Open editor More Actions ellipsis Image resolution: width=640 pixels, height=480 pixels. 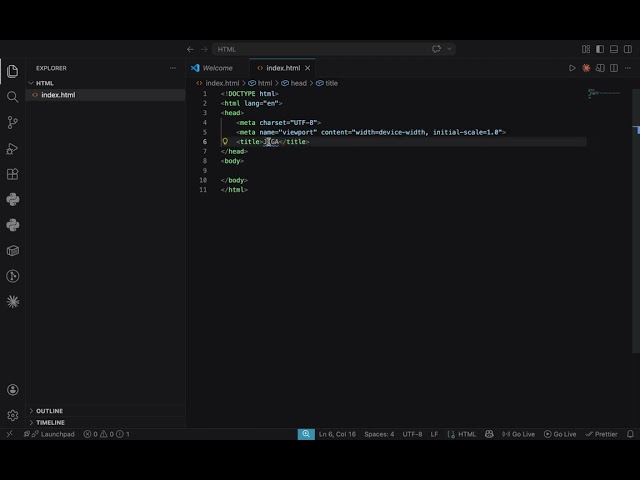(x=628, y=68)
